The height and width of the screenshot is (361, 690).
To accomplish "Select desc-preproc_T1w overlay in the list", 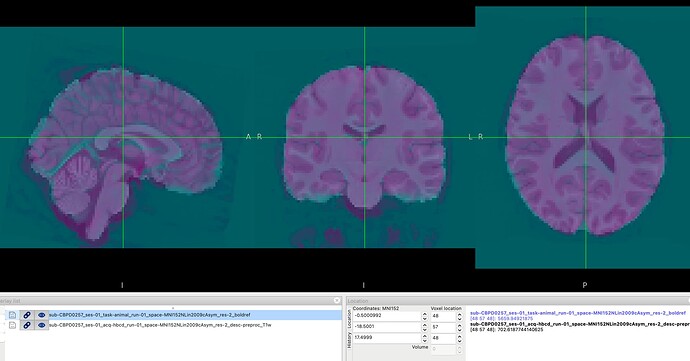I will click(194, 325).
